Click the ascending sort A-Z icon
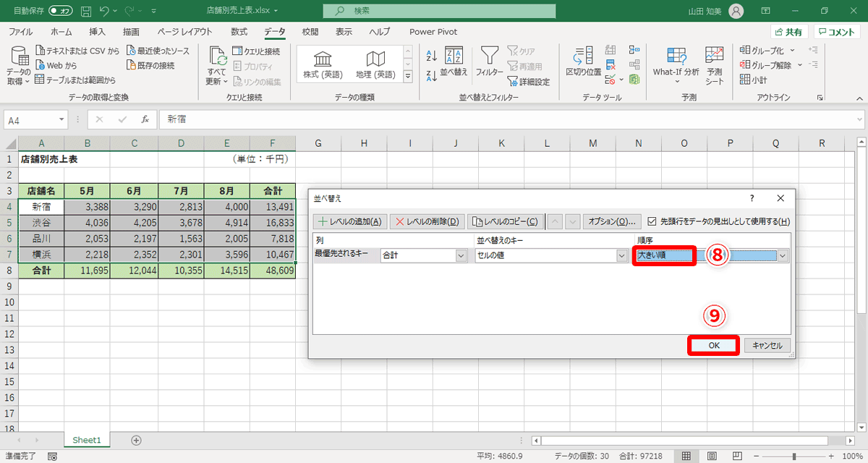Screen dimensions: 868x463 click(x=432, y=56)
